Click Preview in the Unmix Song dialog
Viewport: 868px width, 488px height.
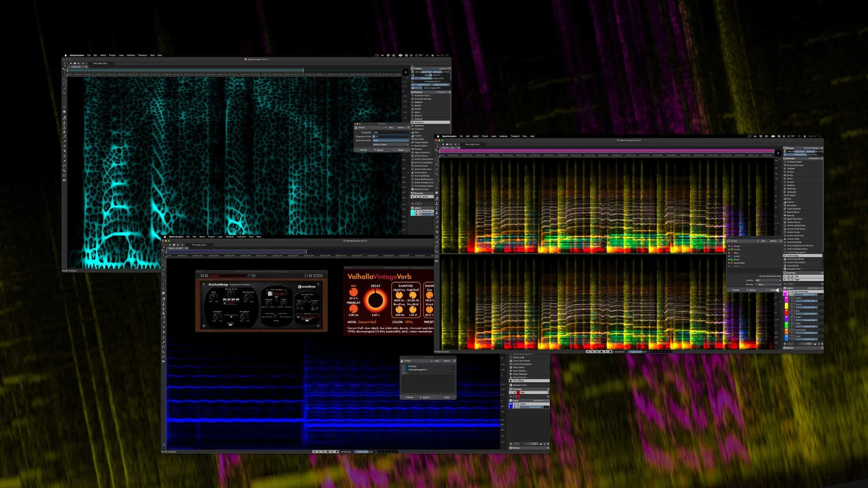[735, 290]
